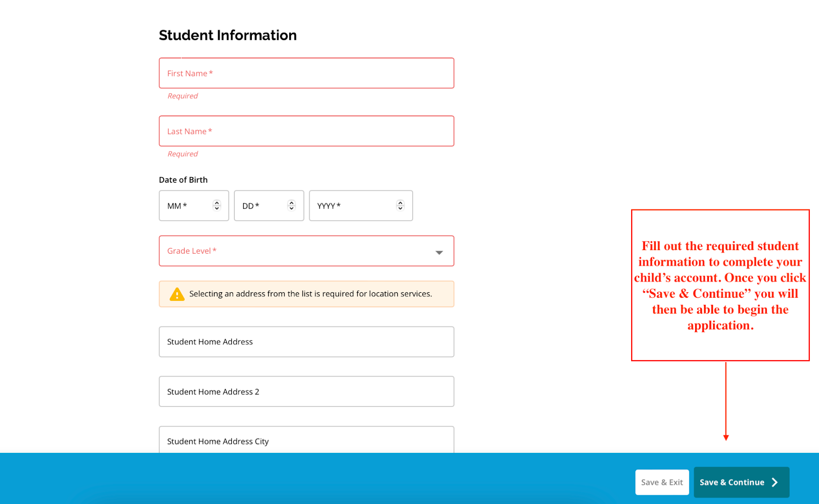The width and height of the screenshot is (819, 504).
Task: Click the address selection warning message
Action: [x=306, y=294]
